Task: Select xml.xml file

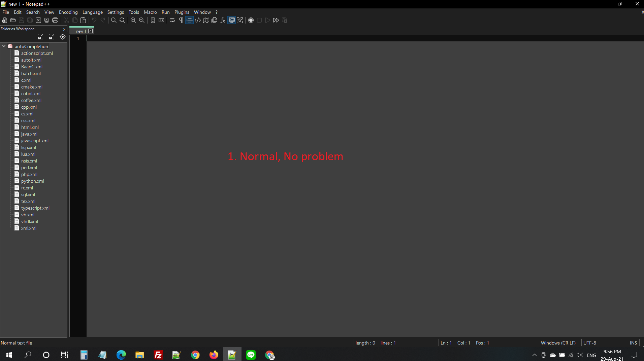Action: click(29, 228)
